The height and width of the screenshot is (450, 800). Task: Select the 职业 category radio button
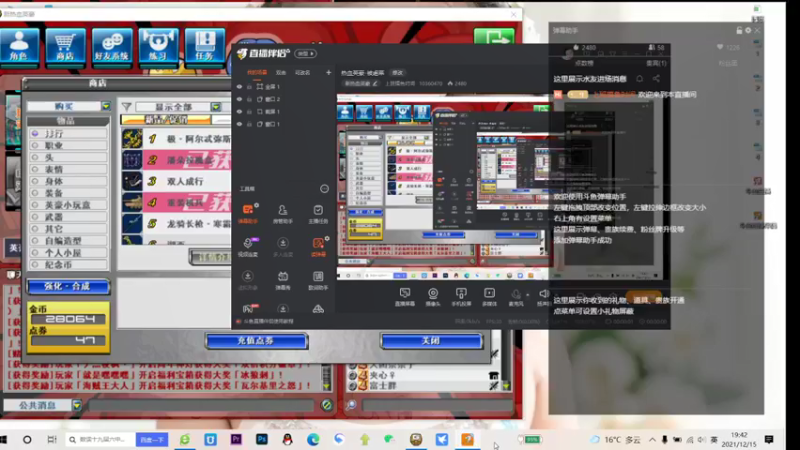(35, 145)
